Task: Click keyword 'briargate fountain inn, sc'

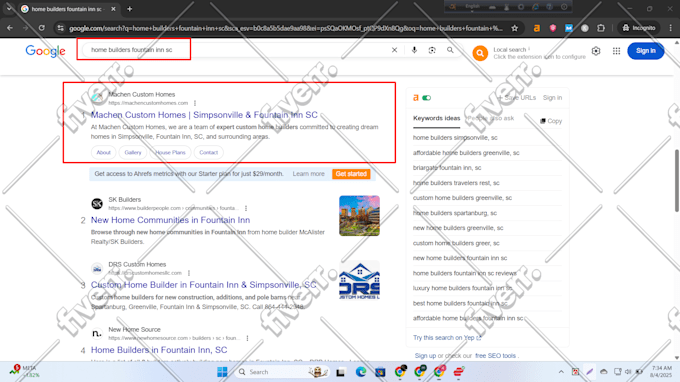Action: click(447, 168)
